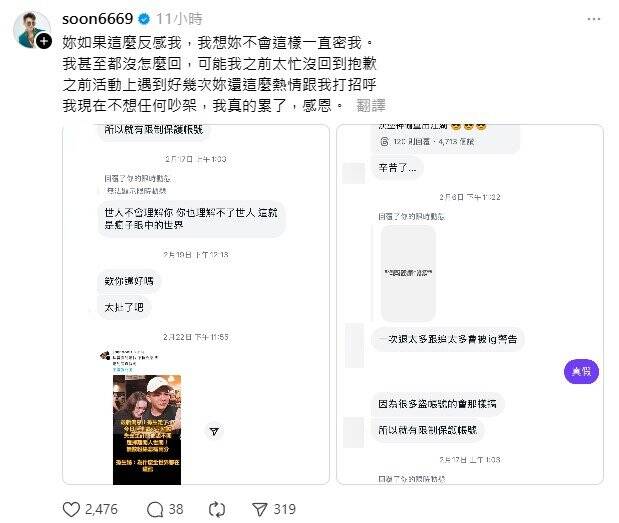Click the purple 真假 chat bubble
The image size is (619, 523).
coord(581,371)
